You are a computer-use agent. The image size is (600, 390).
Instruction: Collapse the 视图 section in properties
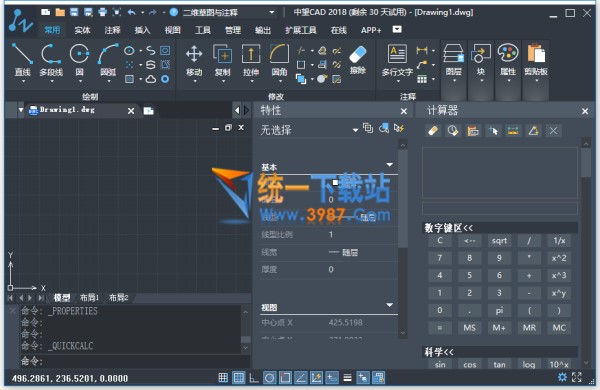[x=390, y=305]
